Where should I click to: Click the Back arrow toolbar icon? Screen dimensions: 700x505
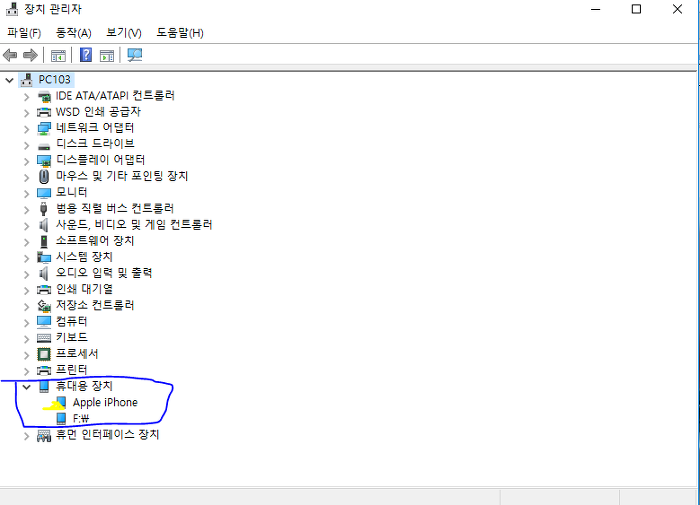coord(10,55)
